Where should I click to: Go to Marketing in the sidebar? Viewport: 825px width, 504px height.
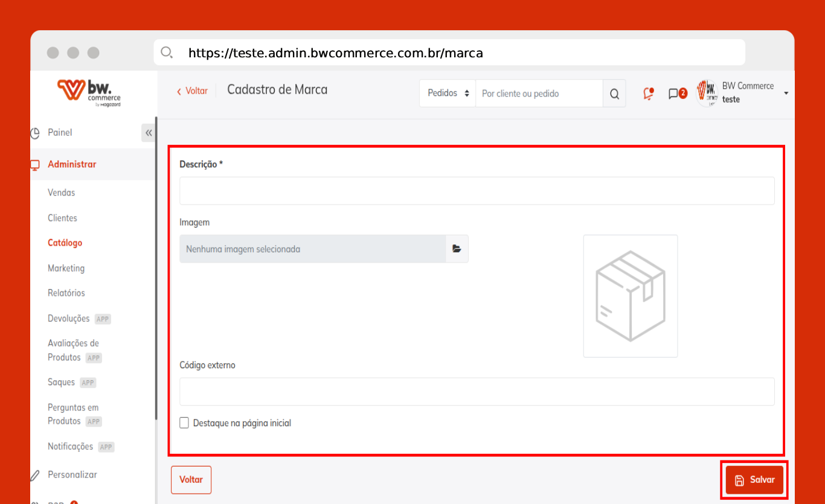click(66, 268)
